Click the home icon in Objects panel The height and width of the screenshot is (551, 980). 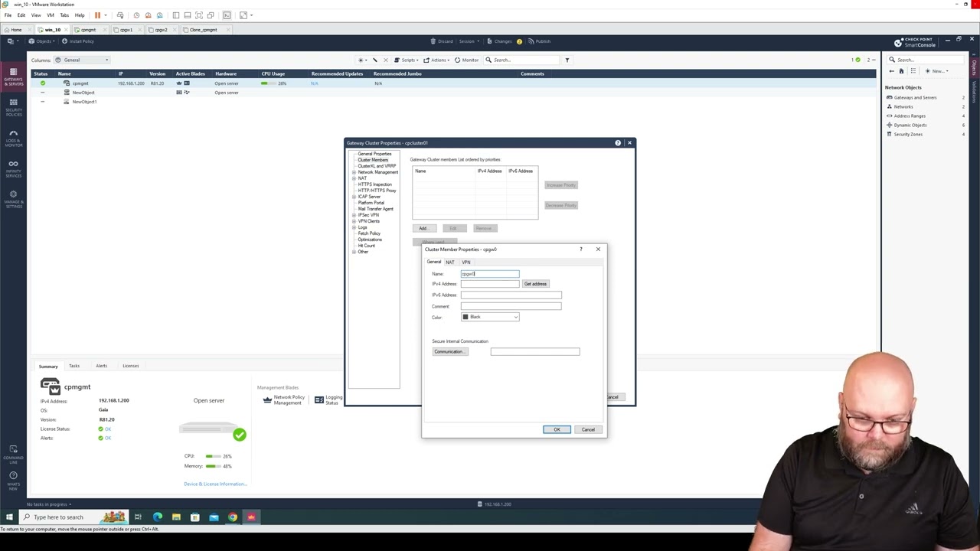coord(901,71)
